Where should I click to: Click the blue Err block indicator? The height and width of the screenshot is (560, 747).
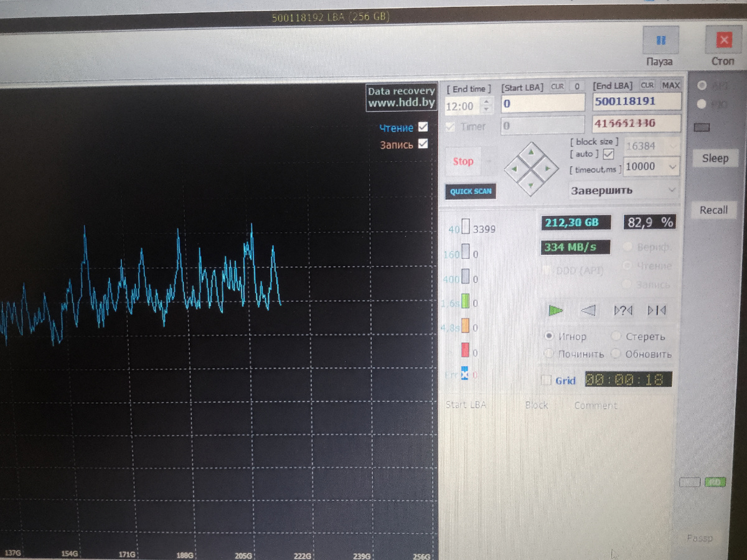pos(465,374)
